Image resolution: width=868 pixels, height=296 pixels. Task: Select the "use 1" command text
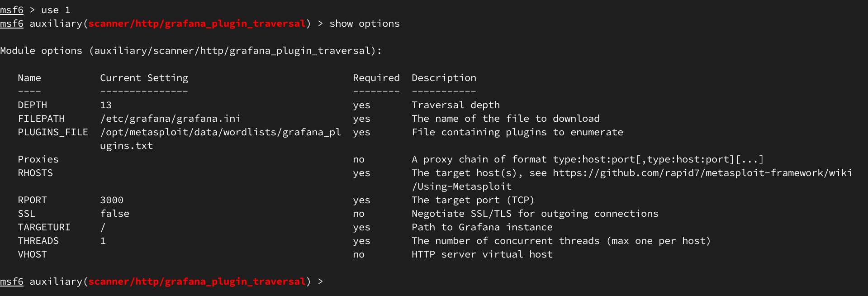[x=56, y=10]
